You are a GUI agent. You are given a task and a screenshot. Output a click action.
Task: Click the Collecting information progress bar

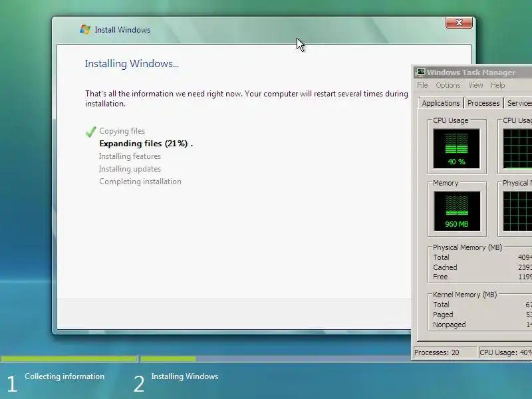click(69, 358)
